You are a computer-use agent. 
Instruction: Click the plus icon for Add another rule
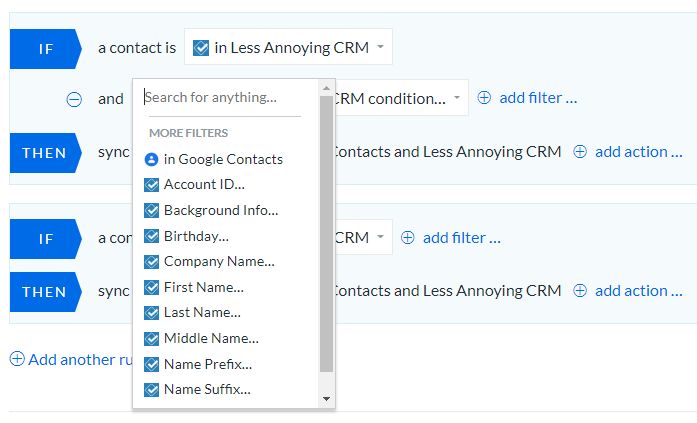[17, 359]
